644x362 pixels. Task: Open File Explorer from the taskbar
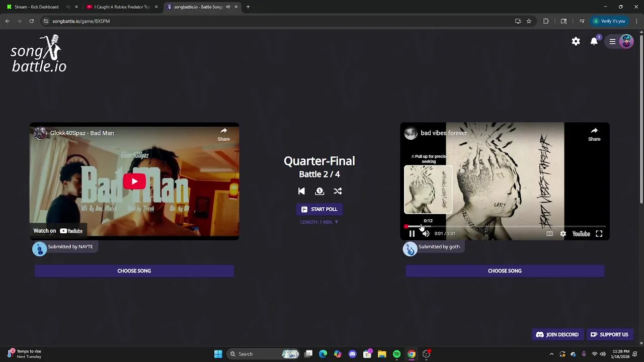382,354
